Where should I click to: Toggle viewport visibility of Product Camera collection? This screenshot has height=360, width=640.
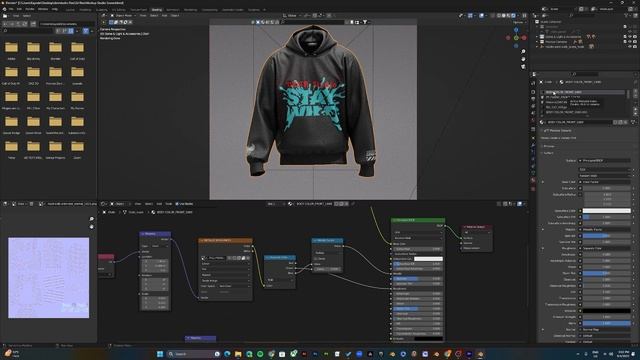point(630,42)
